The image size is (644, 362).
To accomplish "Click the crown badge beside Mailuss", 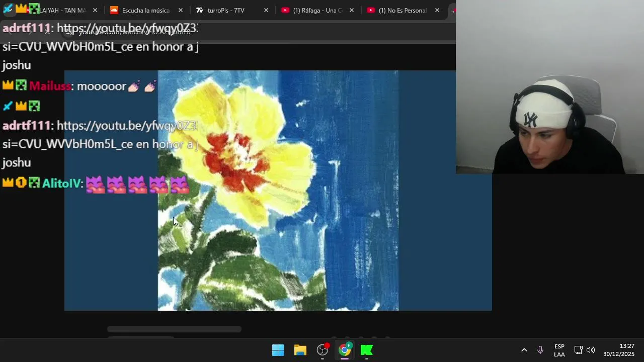I will tap(8, 85).
